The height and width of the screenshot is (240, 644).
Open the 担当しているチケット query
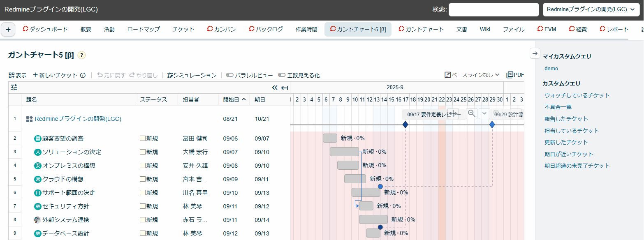click(x=572, y=131)
